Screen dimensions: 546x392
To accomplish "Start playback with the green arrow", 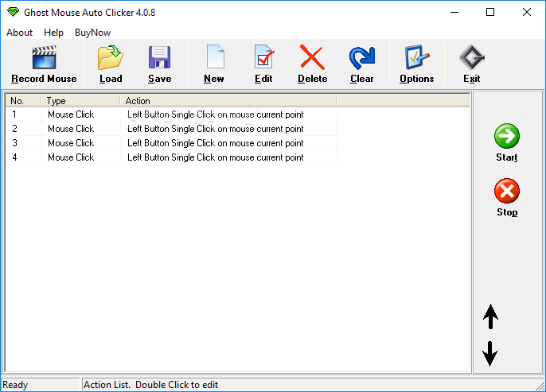I will (x=507, y=136).
